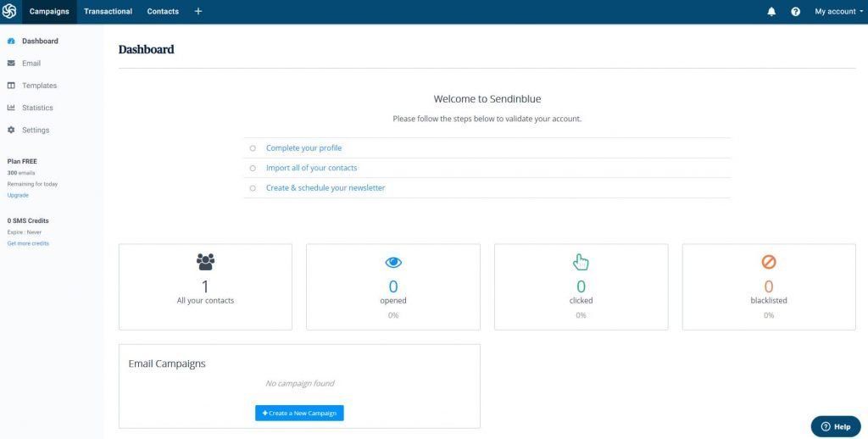868x439 pixels.
Task: Click the question mark help icon
Action: 795,12
